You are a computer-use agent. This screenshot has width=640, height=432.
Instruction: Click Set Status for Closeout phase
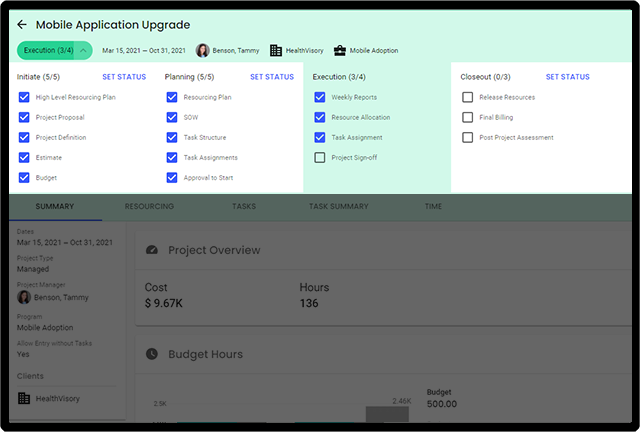pos(567,77)
